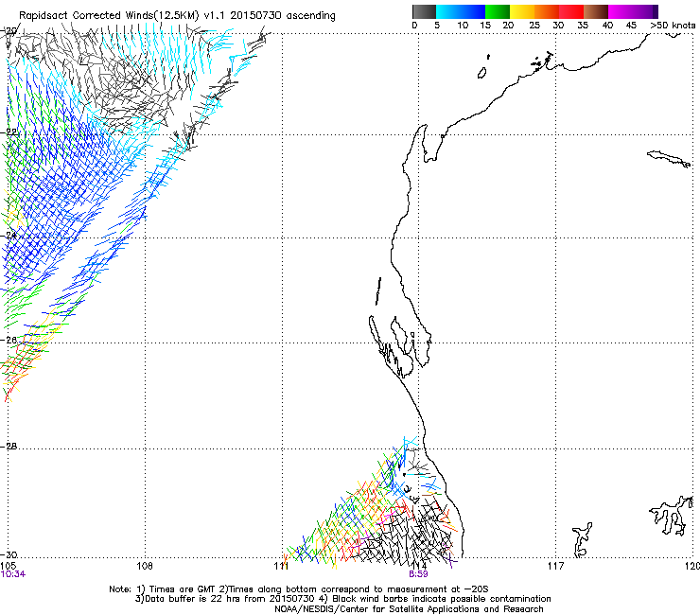Click the orange 25-30 knots legend color
Screen dimensions: 700x615
pos(547,11)
